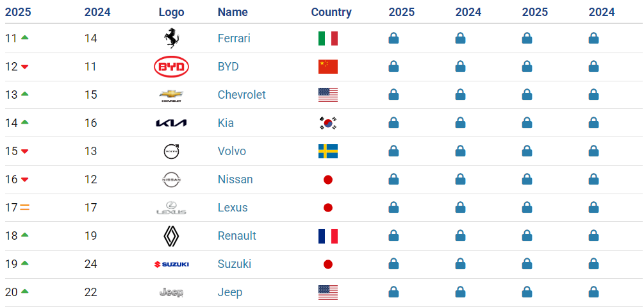Click the Kia logo

tap(171, 123)
